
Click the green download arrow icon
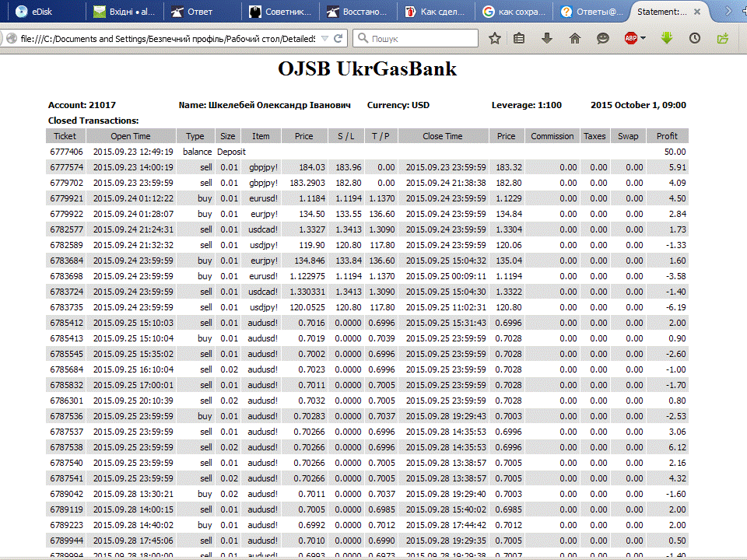667,39
